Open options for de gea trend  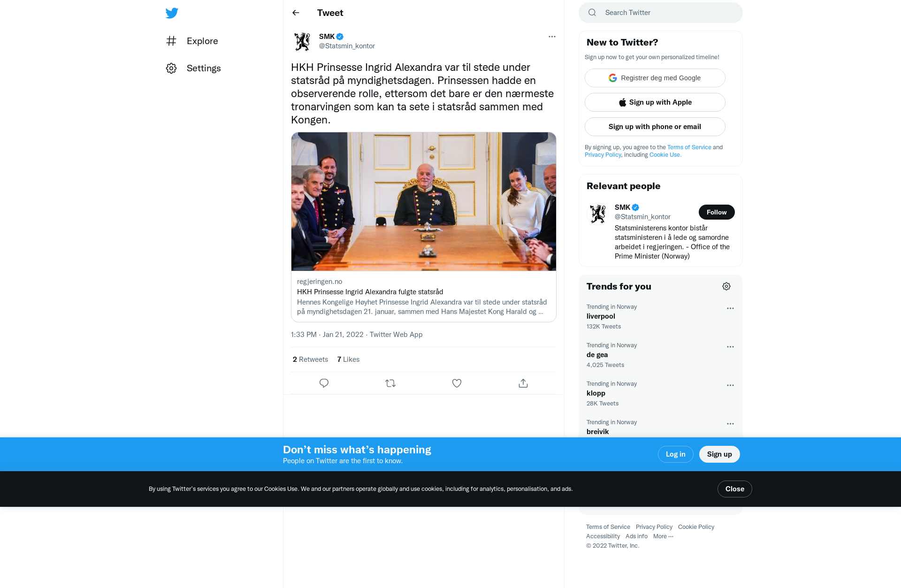730,347
